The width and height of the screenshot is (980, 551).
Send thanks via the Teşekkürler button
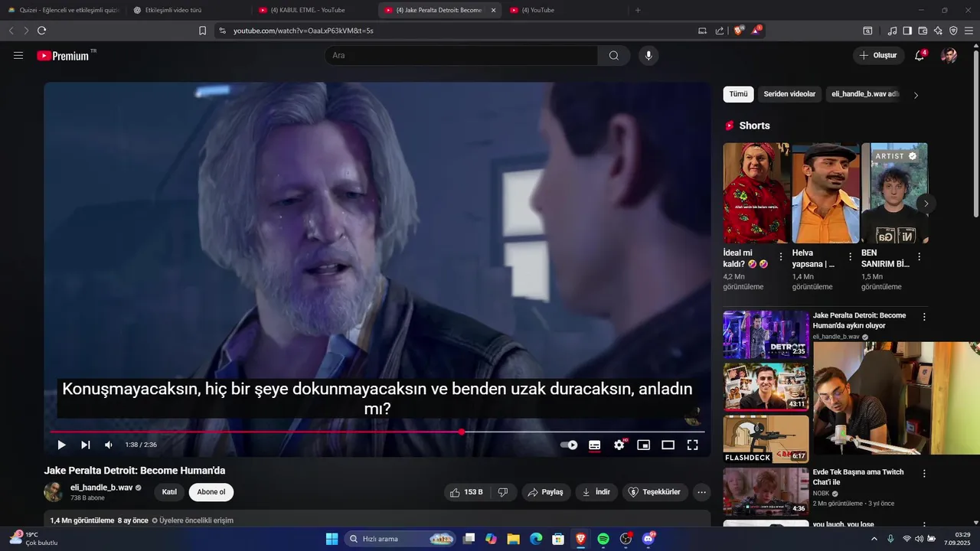[x=655, y=492]
